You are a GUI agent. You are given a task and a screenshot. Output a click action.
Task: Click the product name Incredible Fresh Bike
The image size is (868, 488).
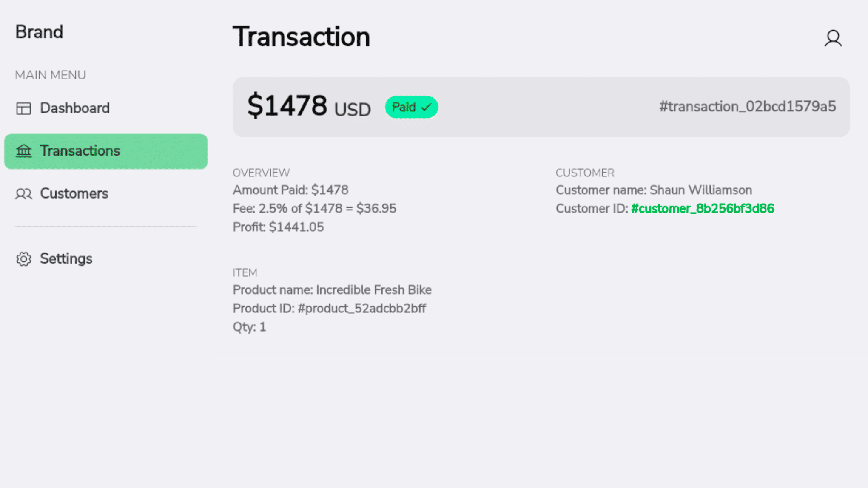pos(373,290)
